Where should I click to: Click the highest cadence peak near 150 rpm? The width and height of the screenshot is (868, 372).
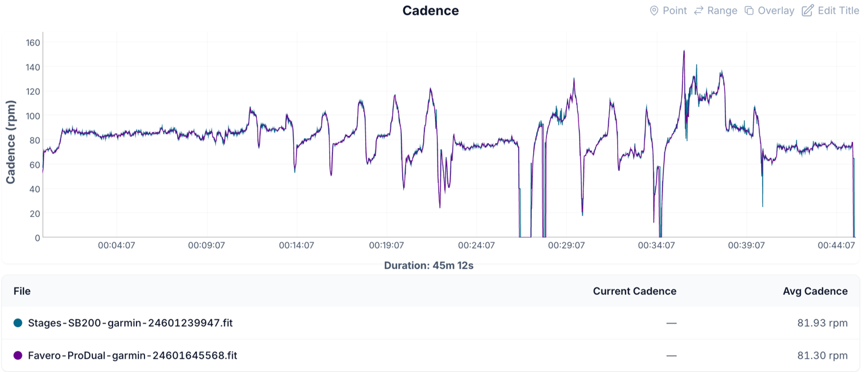pos(684,51)
